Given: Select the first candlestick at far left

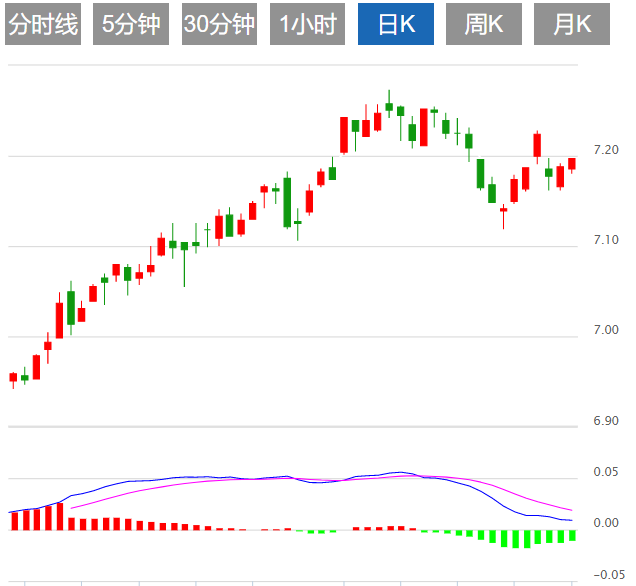Looking at the screenshot, I should coord(13,378).
